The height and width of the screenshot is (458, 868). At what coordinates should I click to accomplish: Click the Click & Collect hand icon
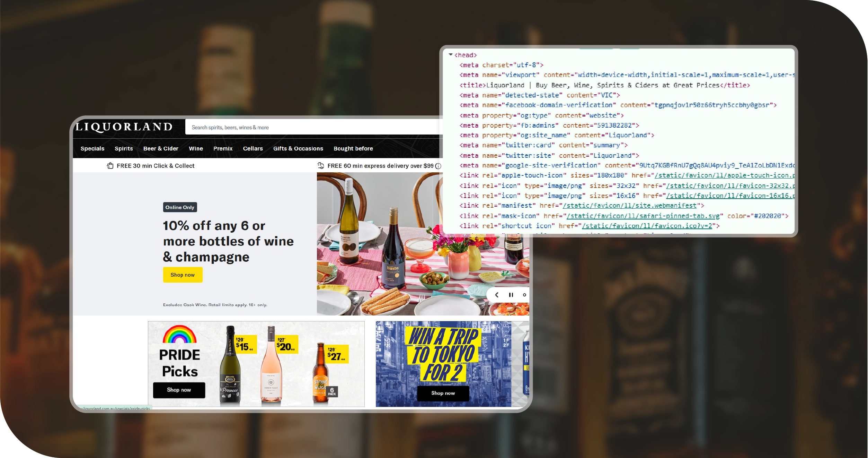110,166
